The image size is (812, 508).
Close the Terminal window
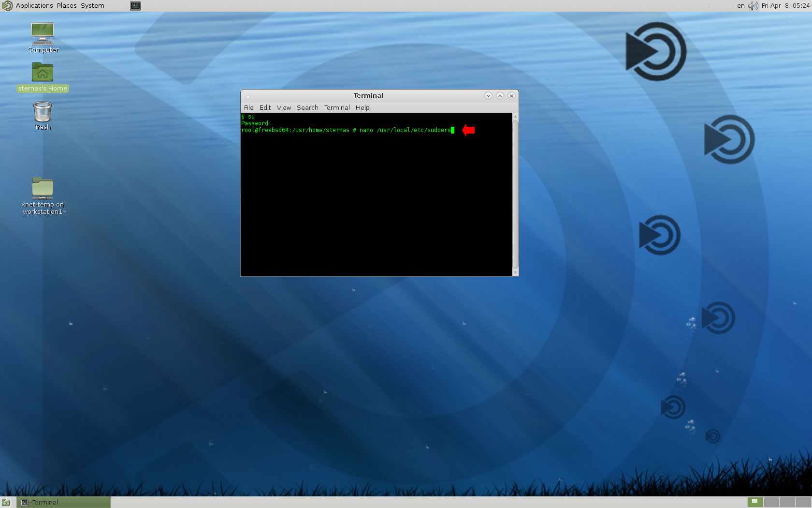click(511, 96)
